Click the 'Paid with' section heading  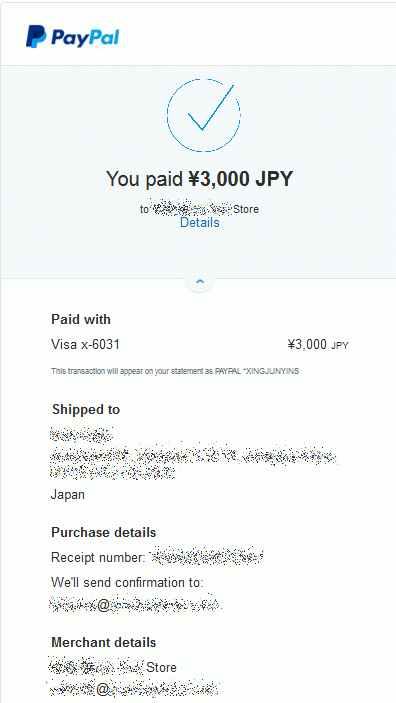click(81, 319)
